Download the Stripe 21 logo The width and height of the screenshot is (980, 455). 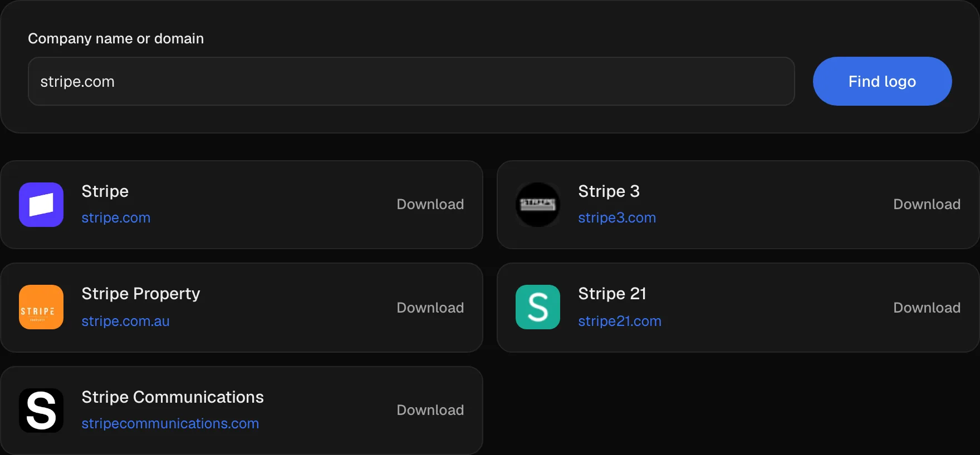click(927, 308)
